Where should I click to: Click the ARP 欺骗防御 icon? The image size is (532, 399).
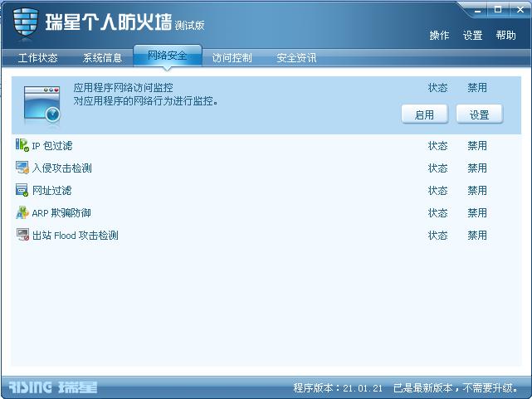(x=22, y=212)
